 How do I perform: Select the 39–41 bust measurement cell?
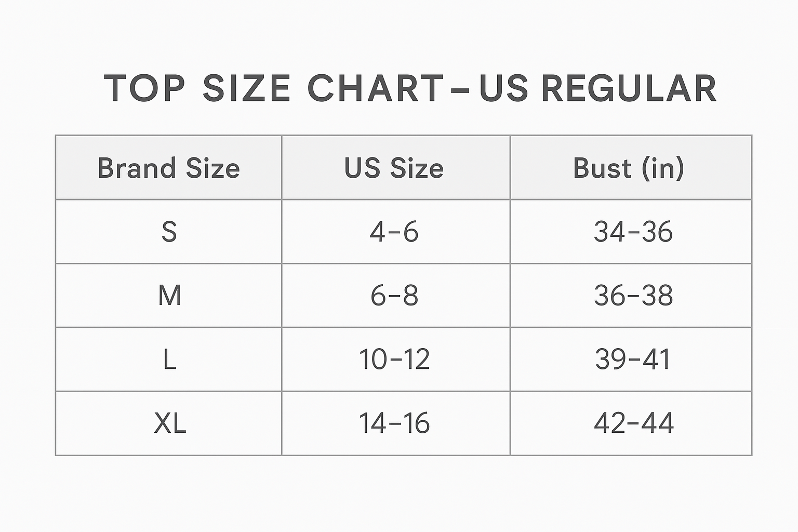coord(633,360)
